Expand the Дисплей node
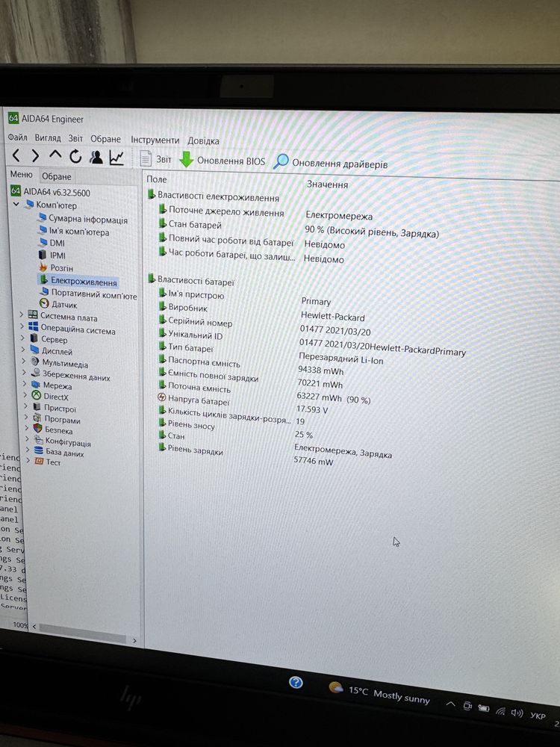This screenshot has height=747, width=560. coord(23,349)
